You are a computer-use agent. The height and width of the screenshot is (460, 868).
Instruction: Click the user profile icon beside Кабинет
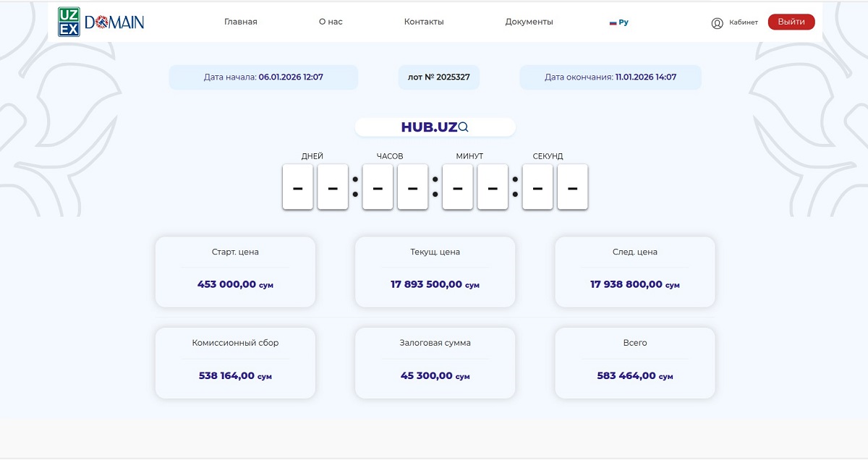[717, 22]
